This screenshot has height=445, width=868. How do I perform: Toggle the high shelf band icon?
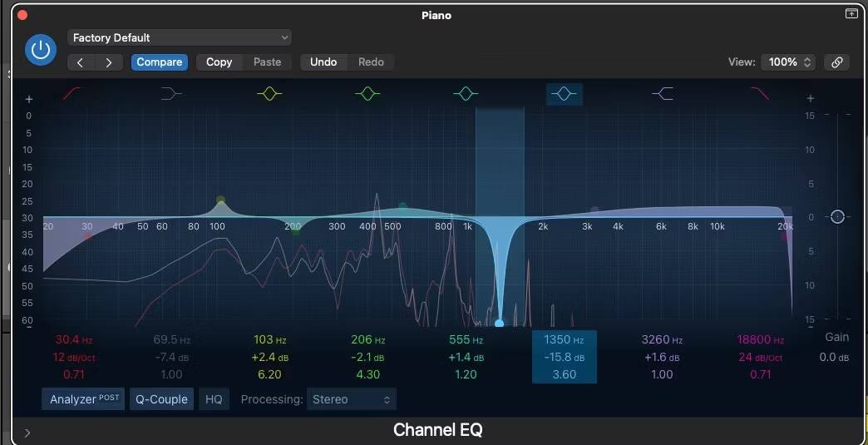(x=662, y=94)
